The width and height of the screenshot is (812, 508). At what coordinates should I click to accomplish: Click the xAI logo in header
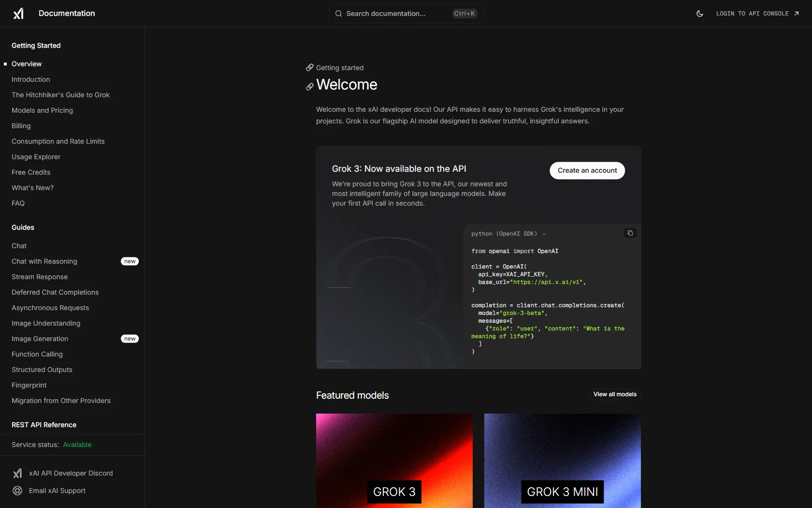(18, 14)
